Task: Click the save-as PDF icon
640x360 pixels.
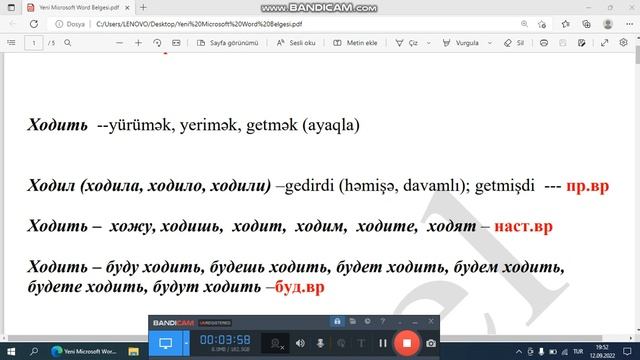Action: click(582, 42)
